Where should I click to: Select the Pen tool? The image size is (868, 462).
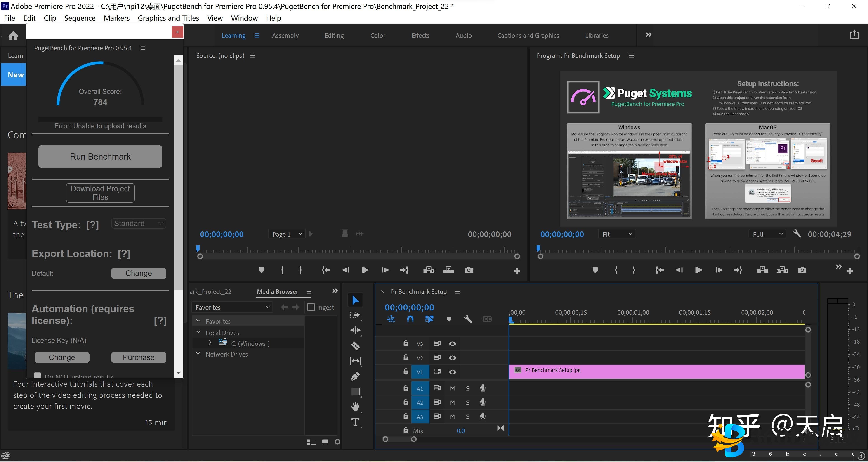(355, 376)
